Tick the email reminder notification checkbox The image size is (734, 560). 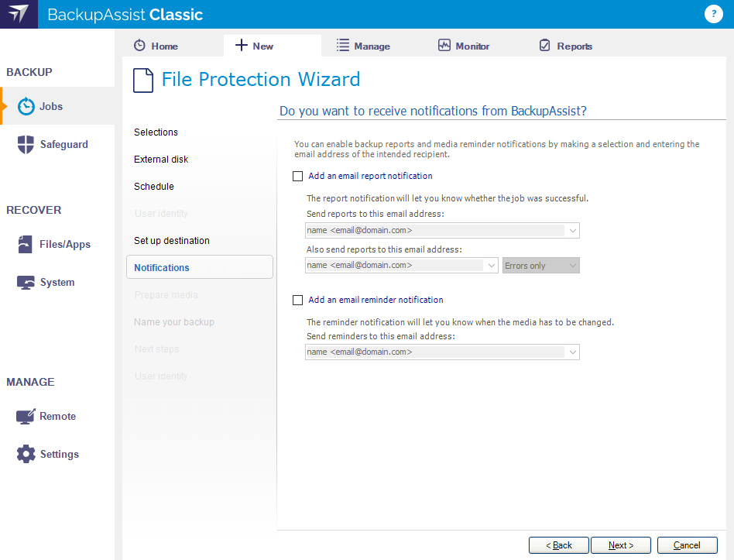point(298,300)
